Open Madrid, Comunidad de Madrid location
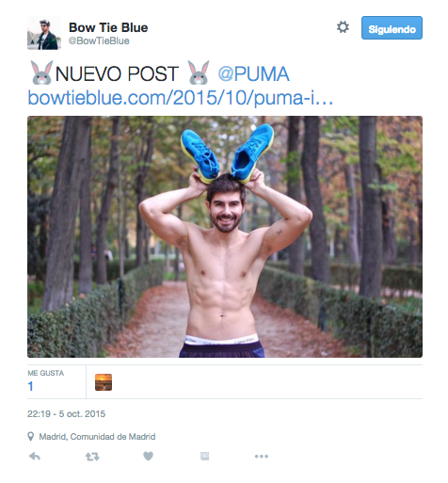 coord(97,437)
